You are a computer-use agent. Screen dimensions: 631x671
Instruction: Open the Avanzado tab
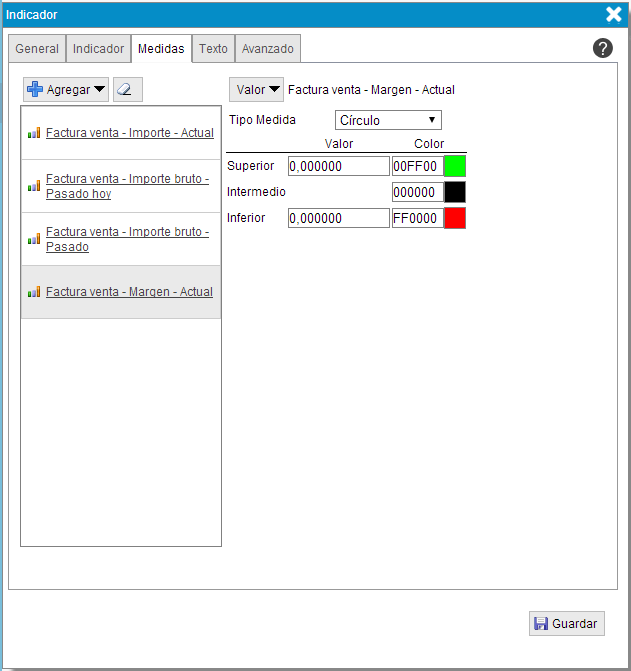click(x=268, y=49)
